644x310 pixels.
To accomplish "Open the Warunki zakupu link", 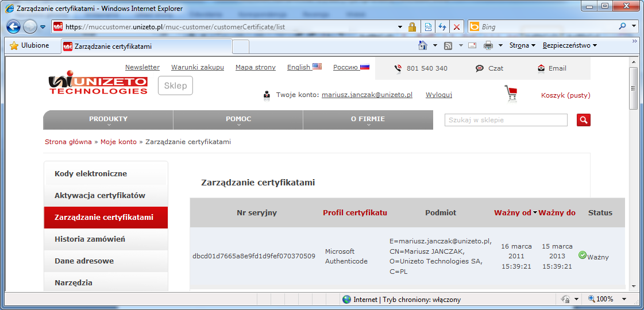I will click(198, 67).
